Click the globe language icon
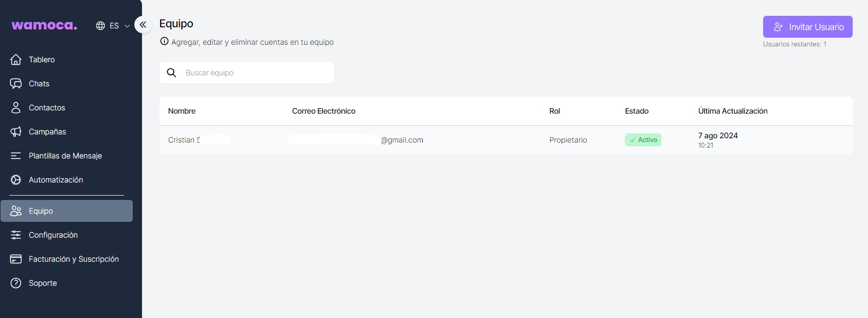Screen dimensions: 868x318 tap(101, 26)
